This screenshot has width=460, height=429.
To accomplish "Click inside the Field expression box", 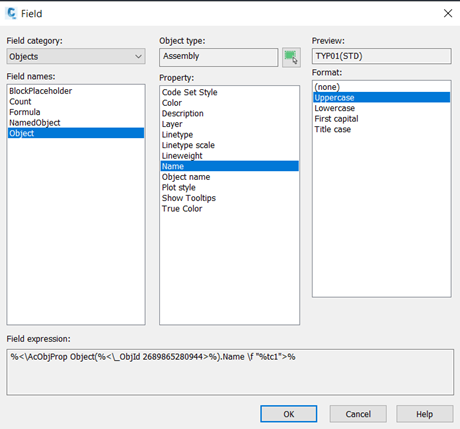I will [230, 372].
